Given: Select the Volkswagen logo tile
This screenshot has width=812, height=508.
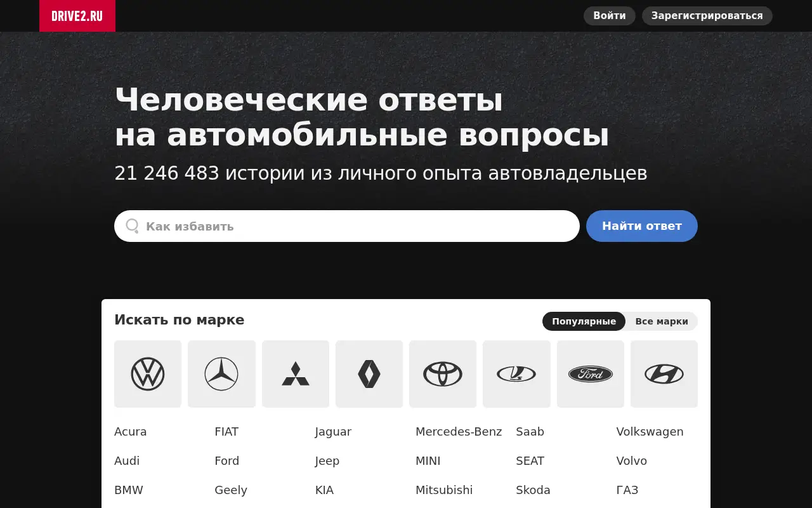Looking at the screenshot, I should (x=148, y=374).
